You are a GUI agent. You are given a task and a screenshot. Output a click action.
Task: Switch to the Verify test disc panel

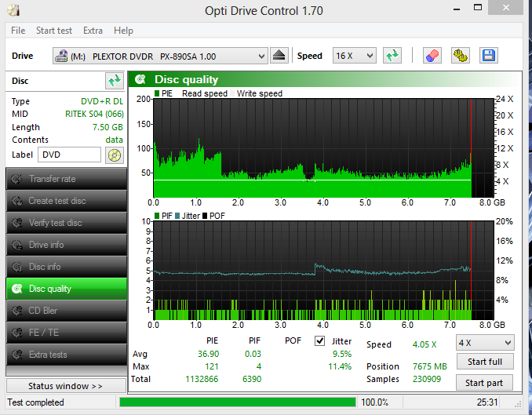point(67,223)
